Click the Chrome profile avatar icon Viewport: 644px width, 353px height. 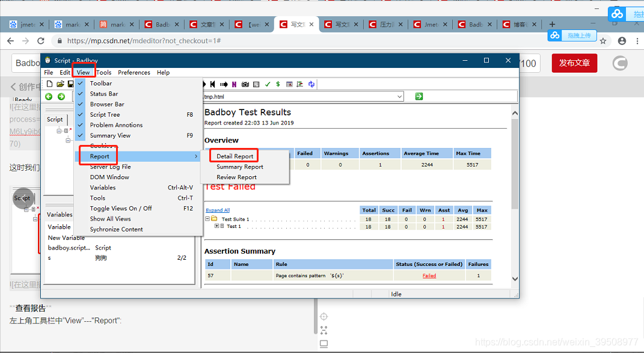pyautogui.click(x=622, y=41)
